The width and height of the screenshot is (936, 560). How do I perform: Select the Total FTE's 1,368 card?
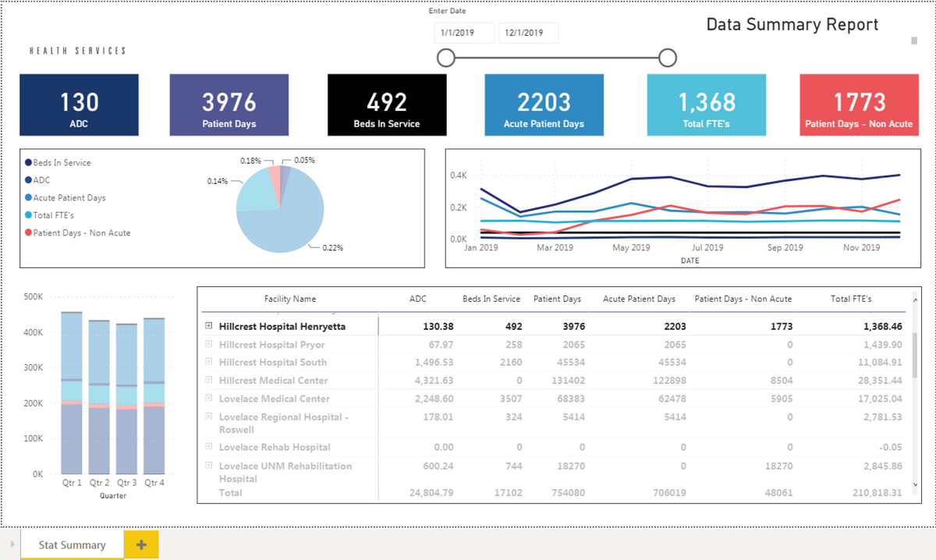[707, 105]
